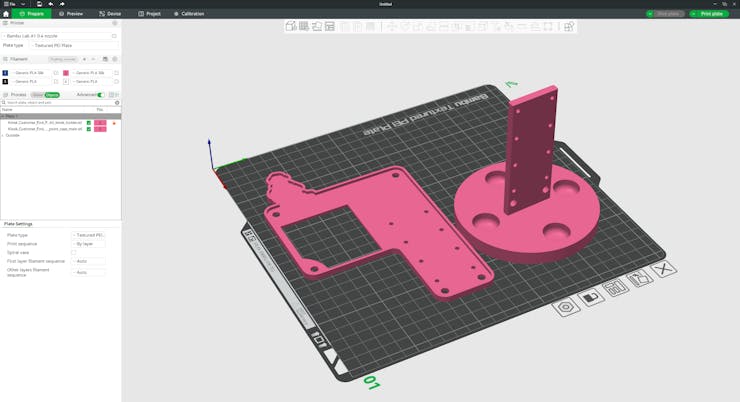Click the Arrange all objects toolbar icon
This screenshot has width=740, height=402.
[330, 26]
